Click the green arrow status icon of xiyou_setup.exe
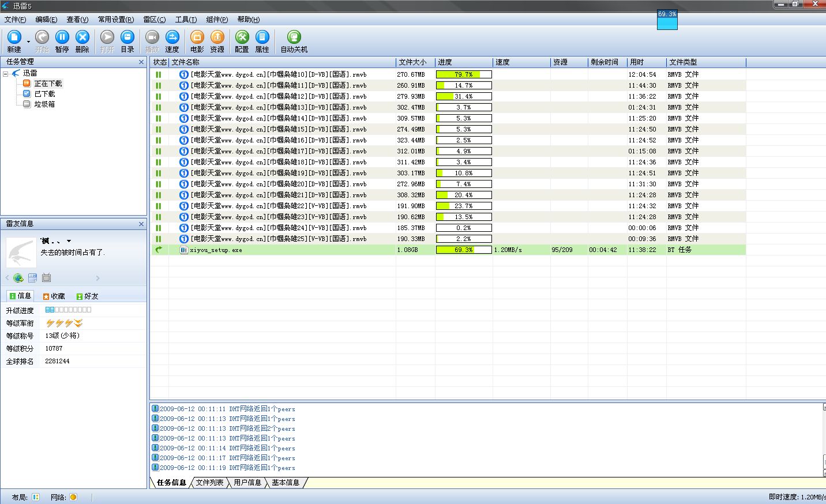The width and height of the screenshot is (826, 504). [x=159, y=250]
